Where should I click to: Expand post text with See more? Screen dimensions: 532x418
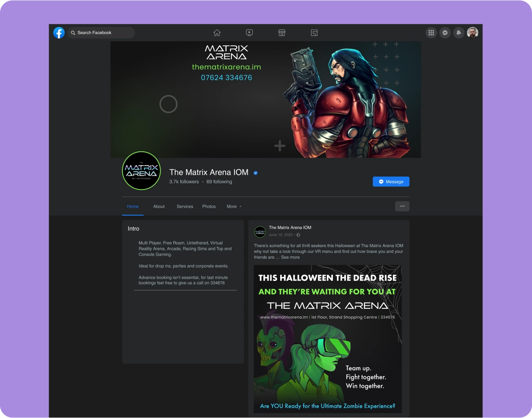290,257
